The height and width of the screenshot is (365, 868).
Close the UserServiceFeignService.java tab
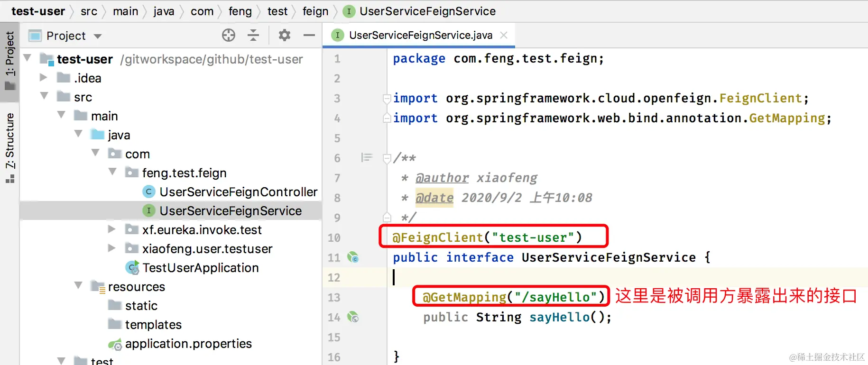(504, 35)
